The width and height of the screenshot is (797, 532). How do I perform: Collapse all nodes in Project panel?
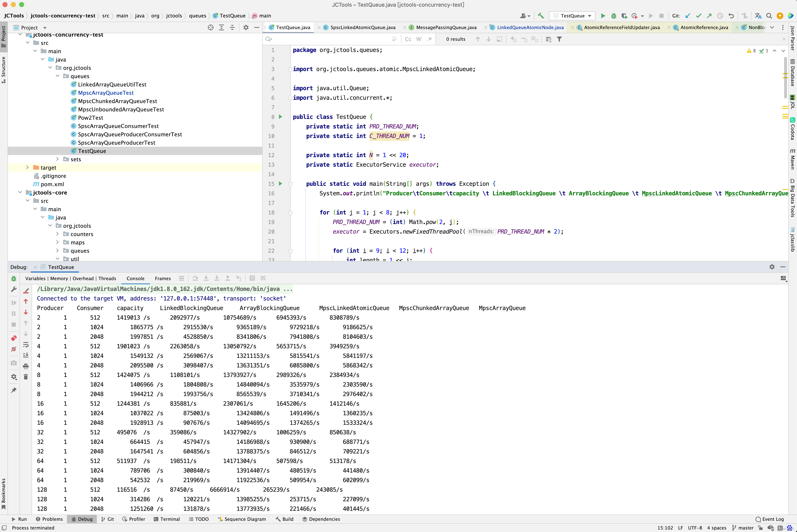point(232,27)
